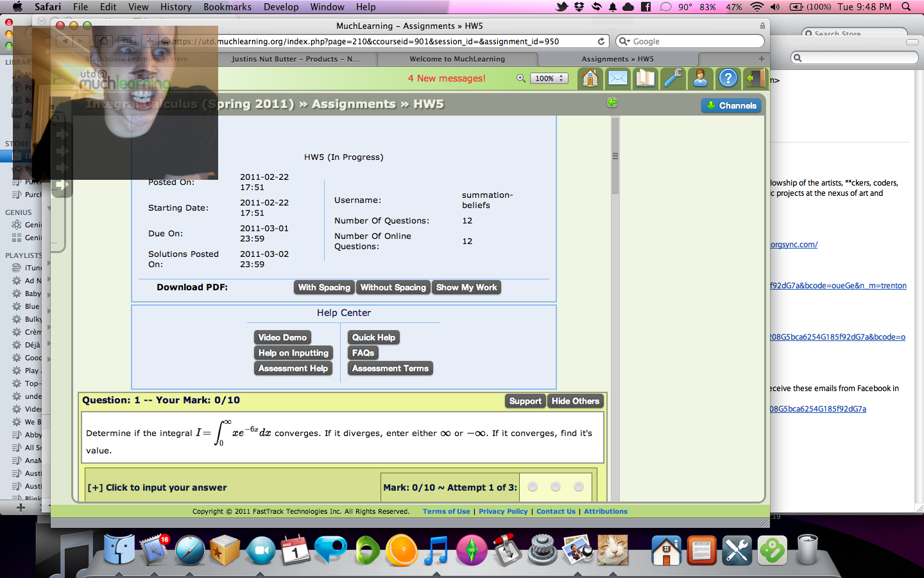Select the first attempt indicator circle
The width and height of the screenshot is (924, 578).
pyautogui.click(x=533, y=487)
